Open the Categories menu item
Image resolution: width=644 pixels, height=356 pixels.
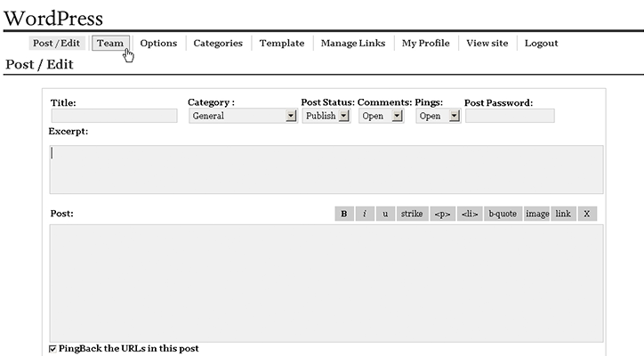point(218,43)
